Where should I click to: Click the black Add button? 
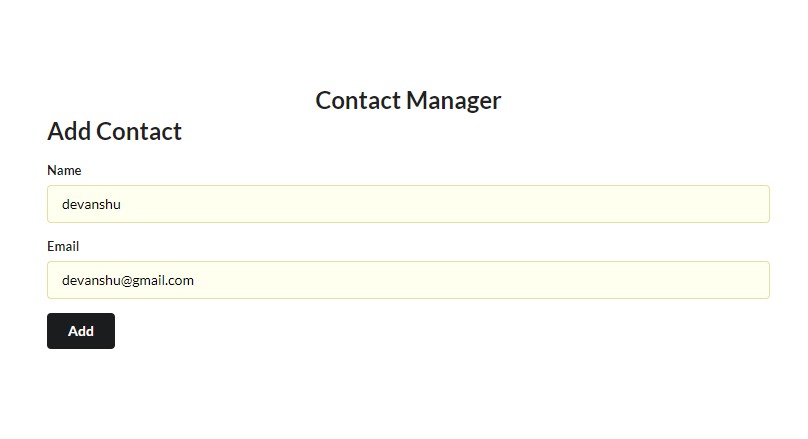point(81,331)
